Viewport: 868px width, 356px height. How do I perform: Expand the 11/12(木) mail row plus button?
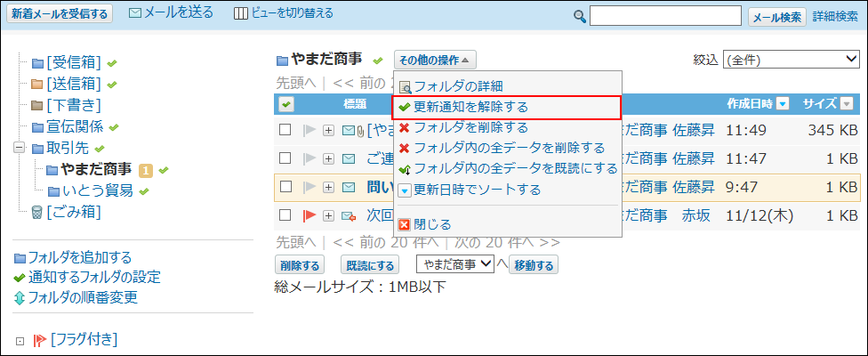(329, 216)
